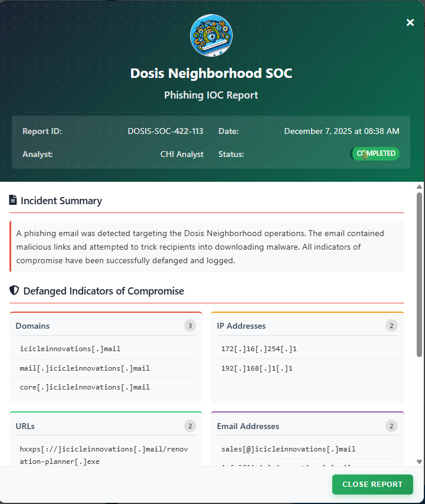Click the scrollbar up arrow
The image size is (425, 504).
(420, 186)
